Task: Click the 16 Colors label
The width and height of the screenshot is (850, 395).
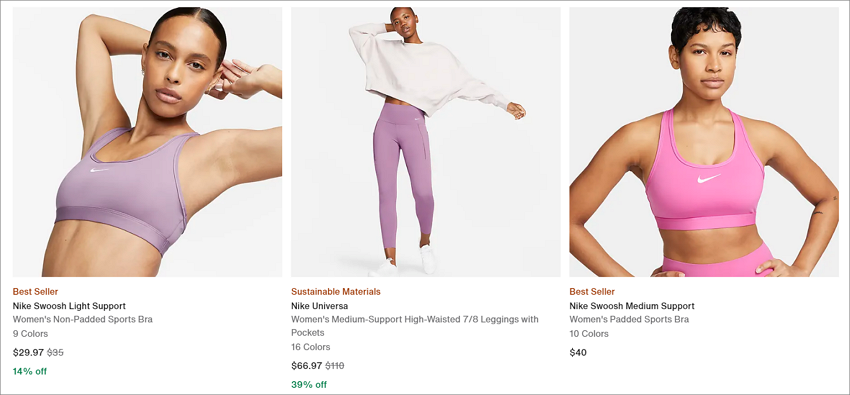Action: 311,347
